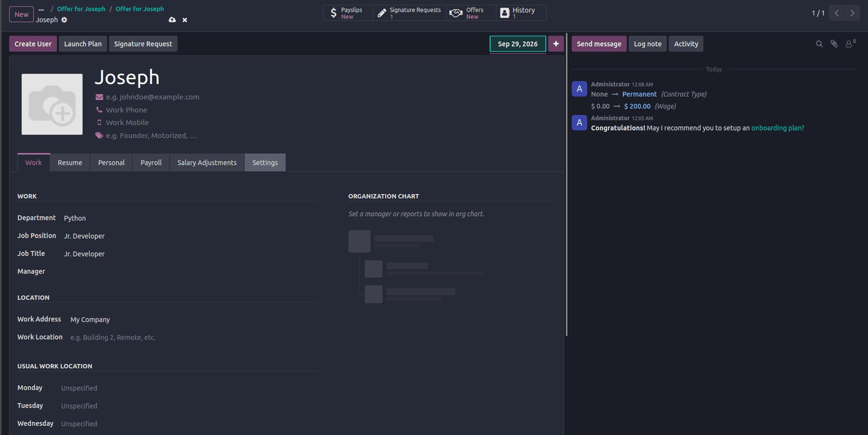Open Signature Requests stat button
The height and width of the screenshot is (435, 868).
point(409,13)
